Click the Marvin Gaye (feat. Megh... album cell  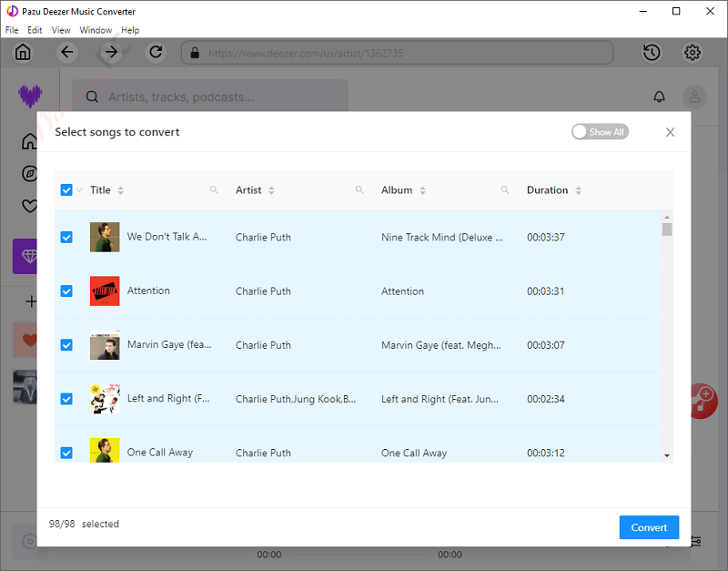pos(440,345)
